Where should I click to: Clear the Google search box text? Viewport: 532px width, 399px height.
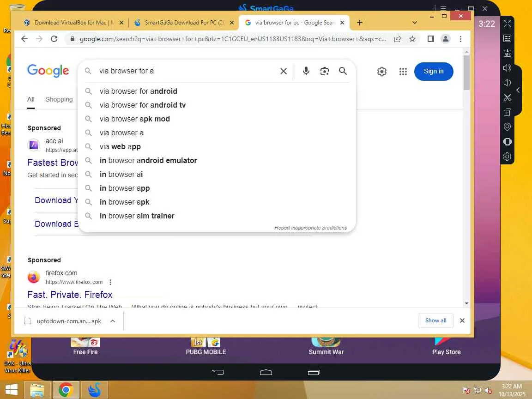click(284, 71)
